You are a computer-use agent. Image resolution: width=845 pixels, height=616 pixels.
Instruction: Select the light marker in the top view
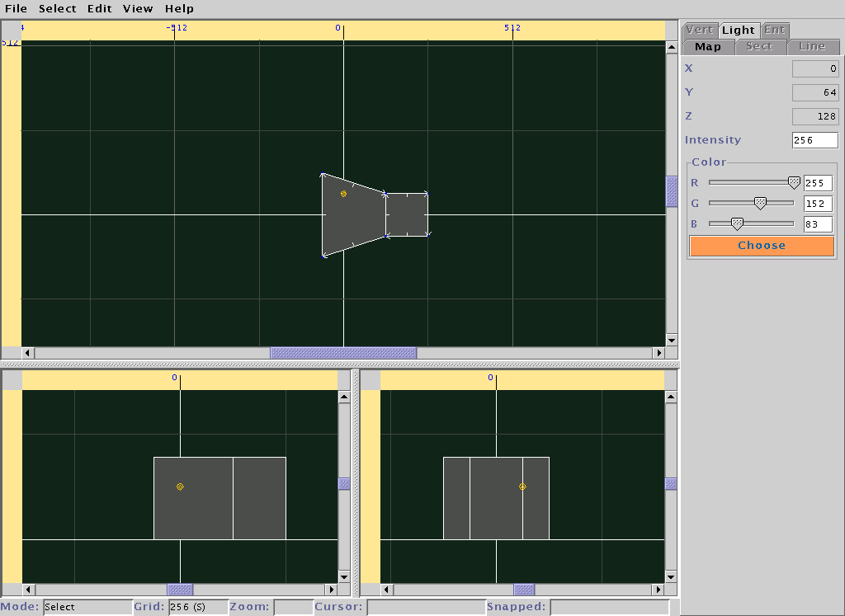click(x=343, y=194)
